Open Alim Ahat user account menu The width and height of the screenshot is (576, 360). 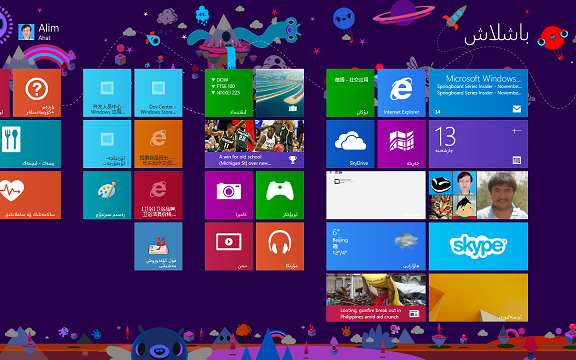point(39,32)
